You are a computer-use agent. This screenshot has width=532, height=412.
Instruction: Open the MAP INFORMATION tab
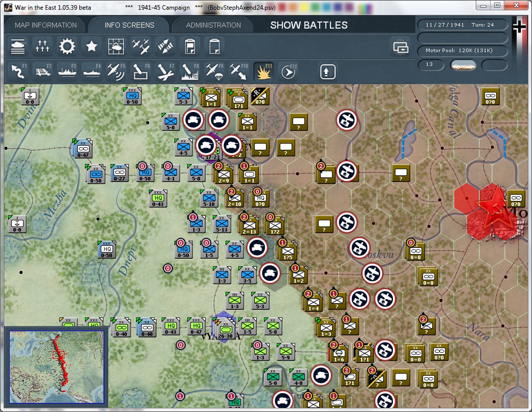[x=46, y=25]
